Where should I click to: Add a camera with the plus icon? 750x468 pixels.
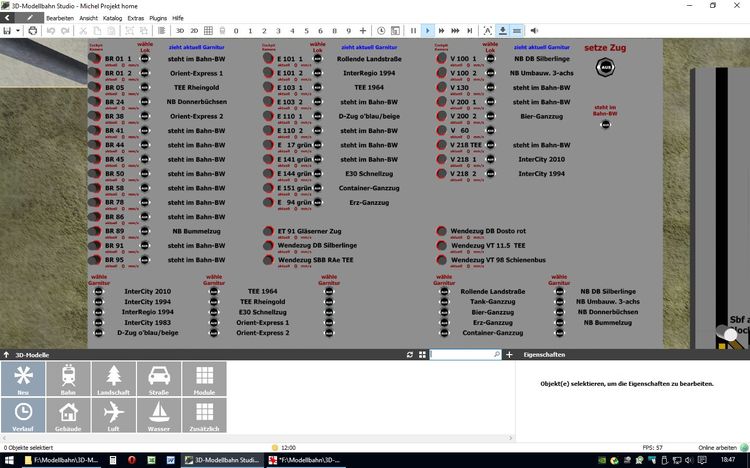363,31
